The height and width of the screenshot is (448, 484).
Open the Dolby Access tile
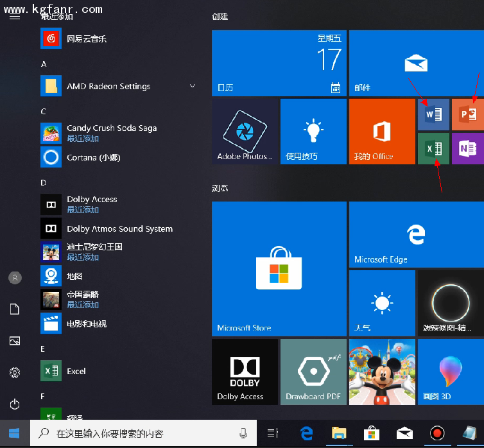click(x=245, y=372)
